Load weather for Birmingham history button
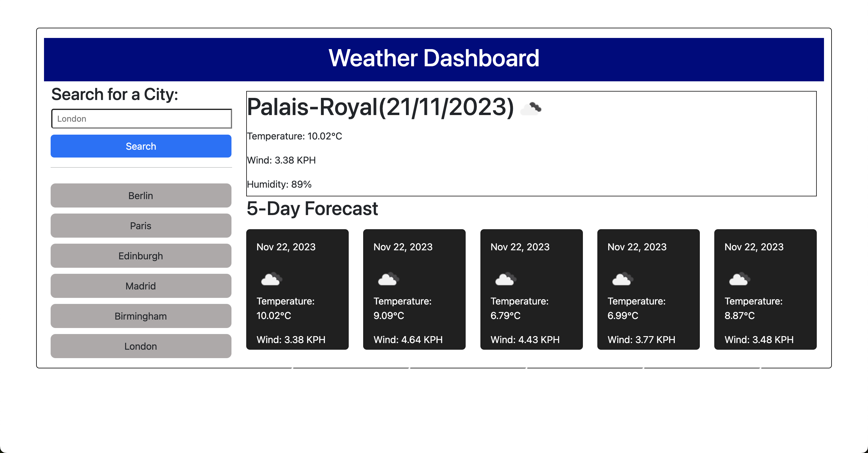 coord(141,316)
